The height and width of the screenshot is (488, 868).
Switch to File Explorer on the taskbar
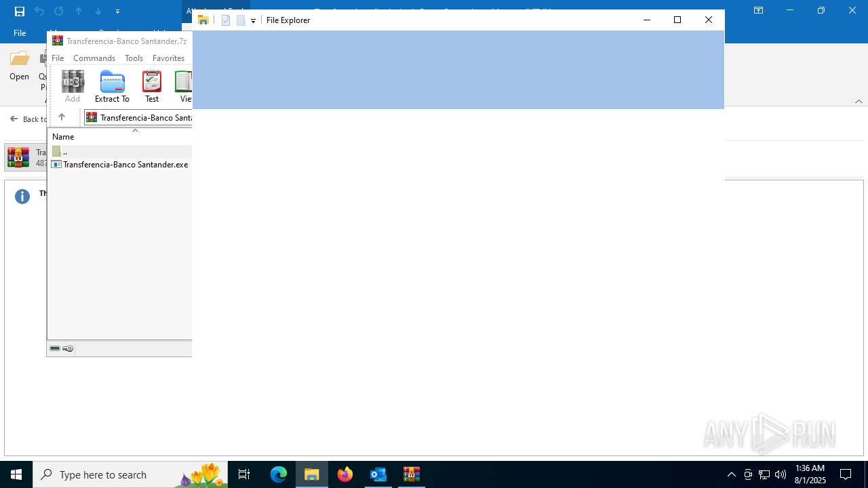[312, 474]
